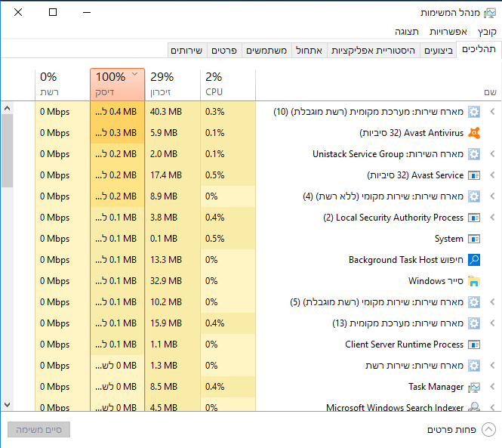Click the סיים משימה (End task) button
502x448 pixels.
tap(38, 429)
